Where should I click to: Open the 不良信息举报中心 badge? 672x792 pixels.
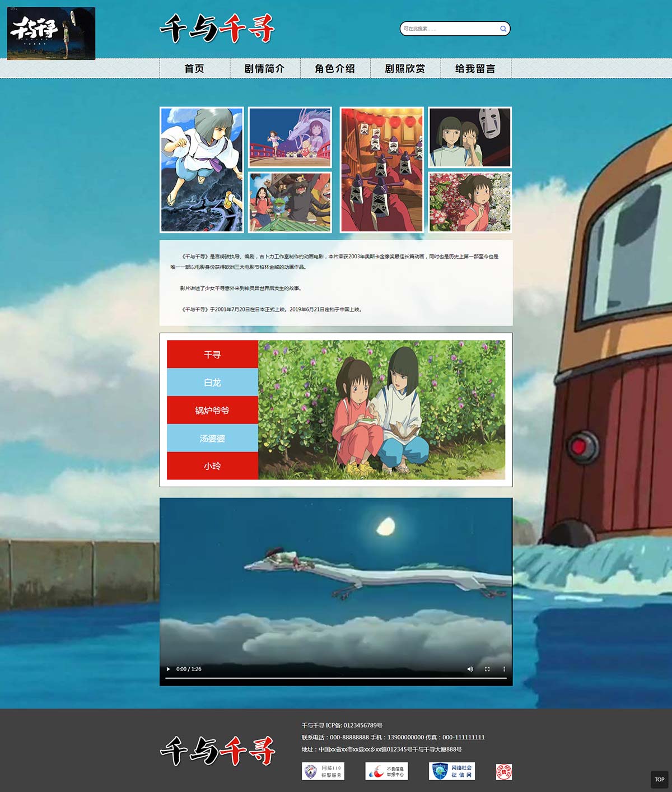pos(386,771)
